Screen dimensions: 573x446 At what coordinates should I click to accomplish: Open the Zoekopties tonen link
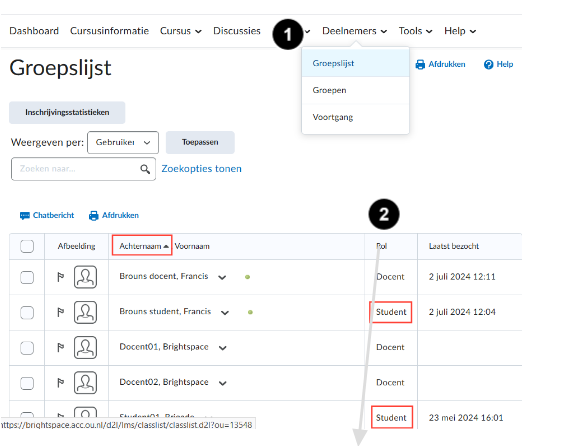click(x=202, y=169)
